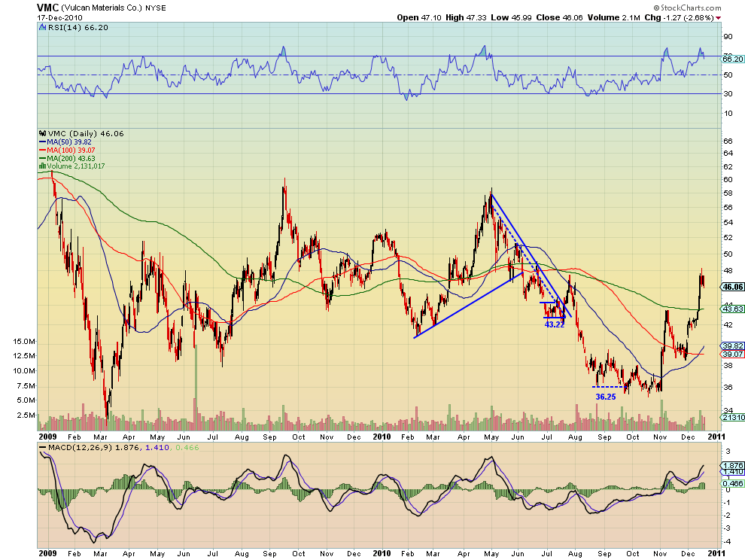Click the green MA(200) legend line marker

(x=42, y=158)
